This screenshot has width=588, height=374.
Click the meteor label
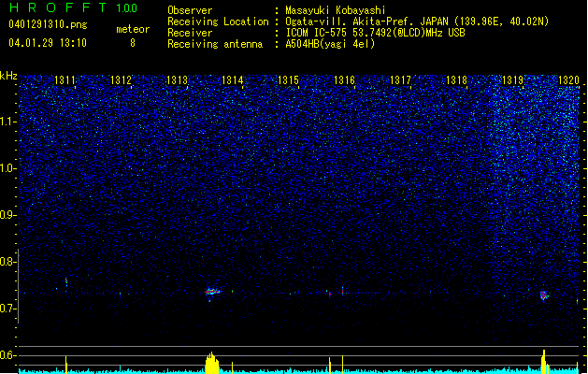(x=133, y=29)
